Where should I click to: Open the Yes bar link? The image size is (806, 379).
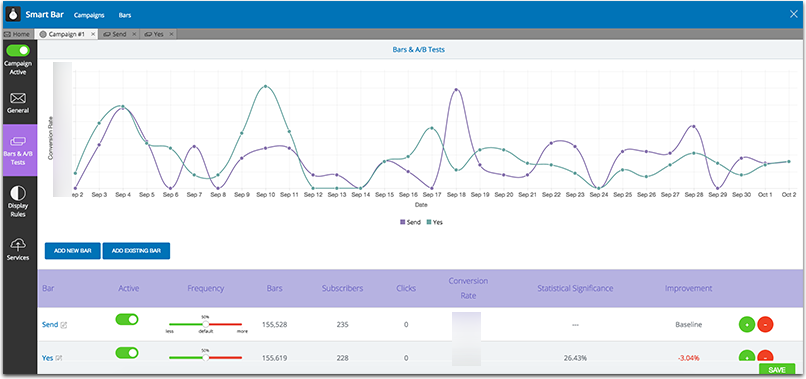(x=47, y=358)
